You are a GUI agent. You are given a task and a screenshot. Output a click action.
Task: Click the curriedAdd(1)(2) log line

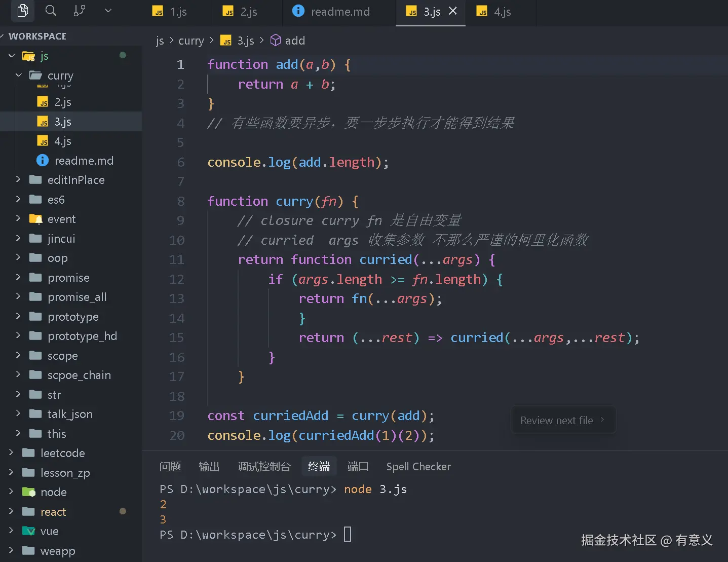(x=321, y=435)
